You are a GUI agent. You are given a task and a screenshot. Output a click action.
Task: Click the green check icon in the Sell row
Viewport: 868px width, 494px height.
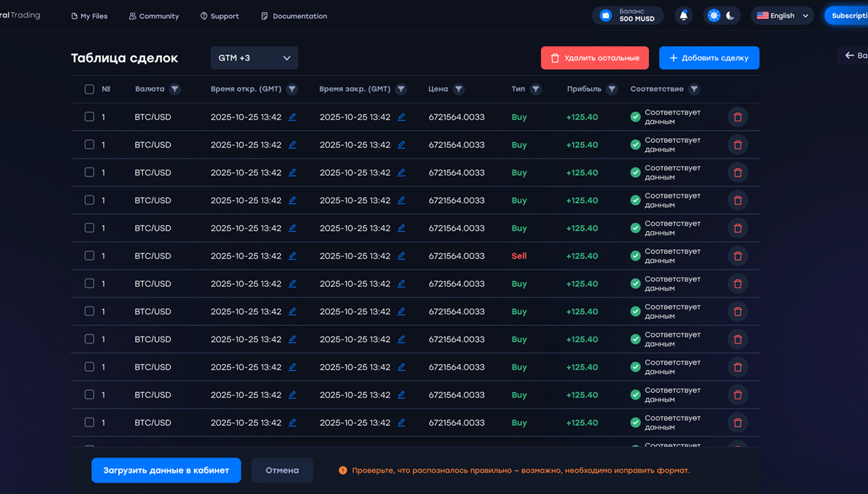click(x=635, y=256)
